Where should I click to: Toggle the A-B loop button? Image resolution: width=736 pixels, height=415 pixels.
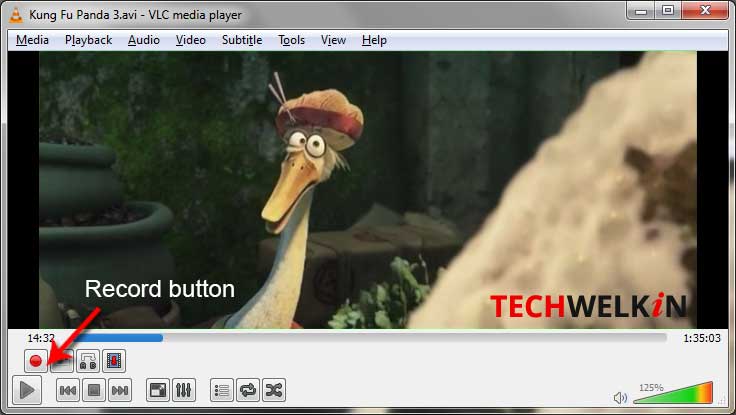(88, 361)
